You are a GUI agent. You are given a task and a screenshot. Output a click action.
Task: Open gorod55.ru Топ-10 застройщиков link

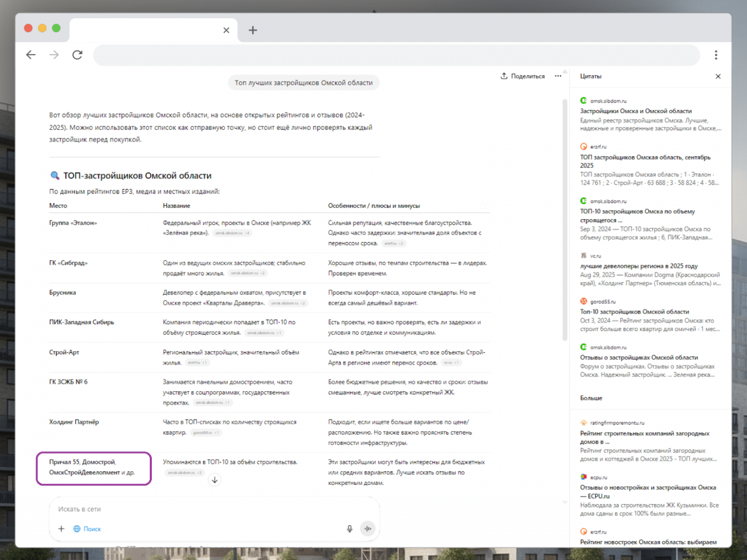(x=634, y=312)
